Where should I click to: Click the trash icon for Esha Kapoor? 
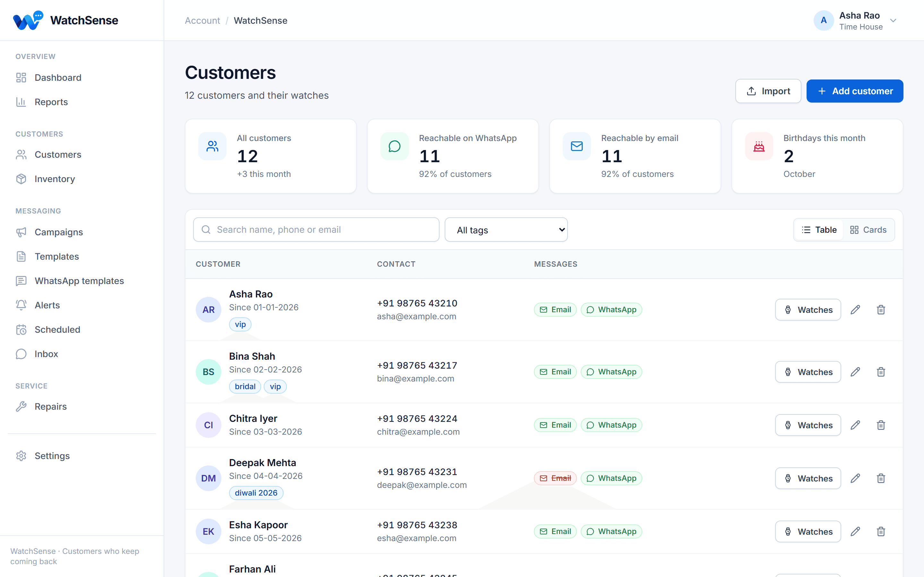pos(881,531)
